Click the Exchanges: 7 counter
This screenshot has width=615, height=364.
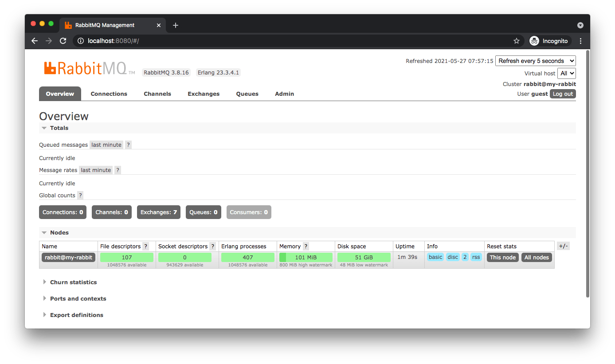158,212
